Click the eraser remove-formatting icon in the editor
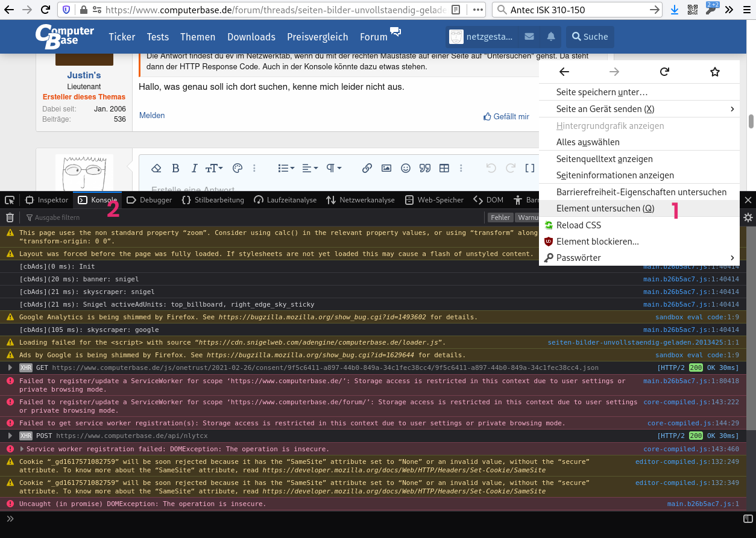This screenshot has height=538, width=756. click(156, 168)
